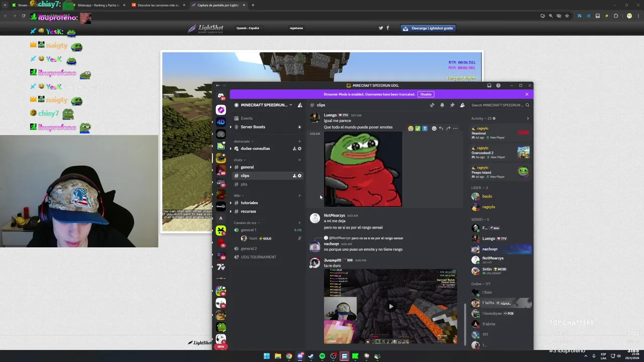Open the pbs channel
Viewport: 644px width, 362px height.
pyautogui.click(x=267, y=184)
